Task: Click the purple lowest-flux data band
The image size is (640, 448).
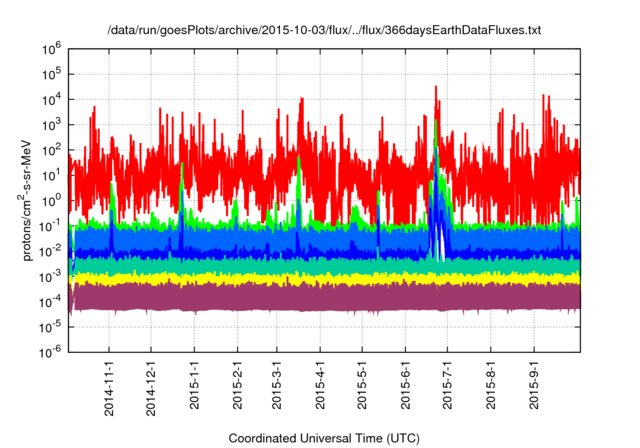Action: point(324,298)
